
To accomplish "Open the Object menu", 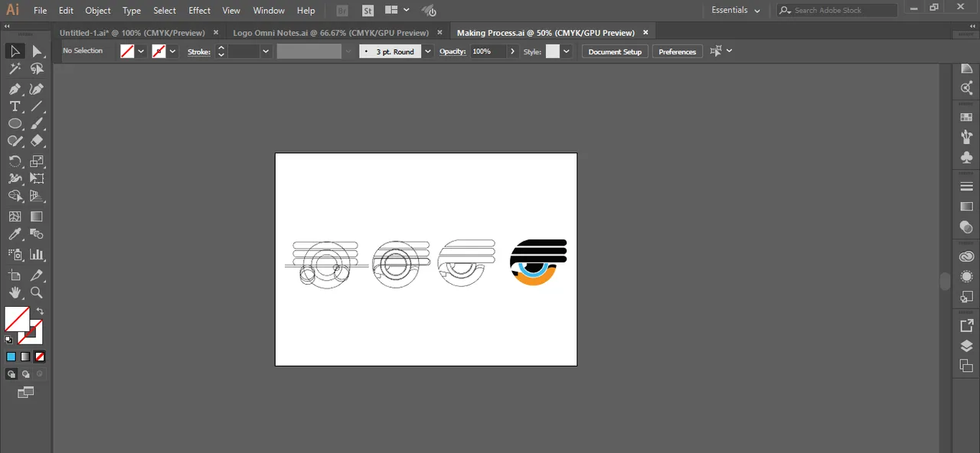I will (98, 11).
